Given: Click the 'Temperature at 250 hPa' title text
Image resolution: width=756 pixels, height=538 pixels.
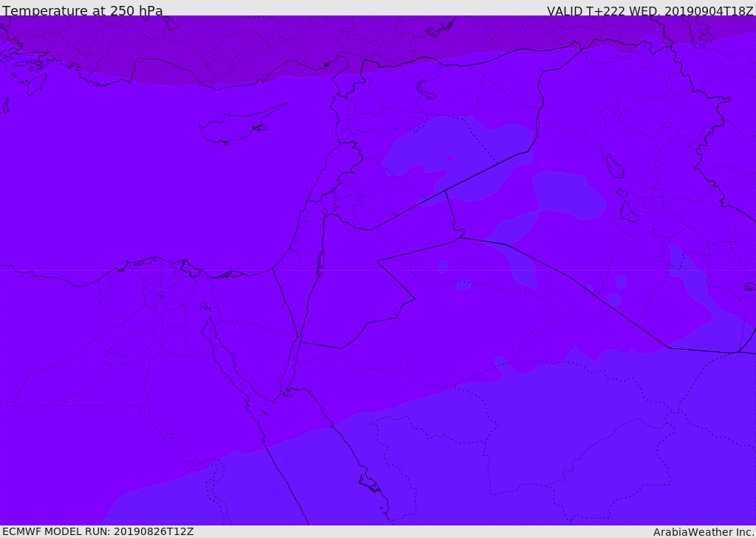Looking at the screenshot, I should 83,10.
